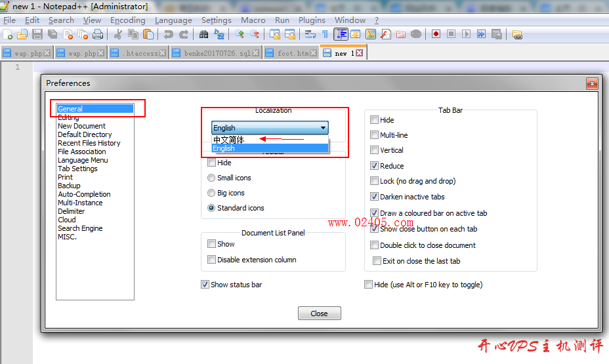Click the Stop recording macro icon
The width and height of the screenshot is (609, 364).
(x=451, y=34)
